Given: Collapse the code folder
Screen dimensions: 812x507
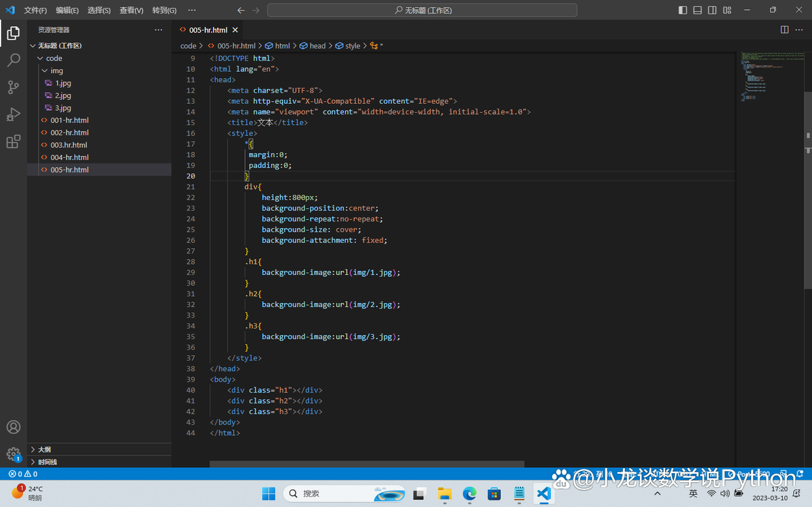Looking at the screenshot, I should coord(54,58).
